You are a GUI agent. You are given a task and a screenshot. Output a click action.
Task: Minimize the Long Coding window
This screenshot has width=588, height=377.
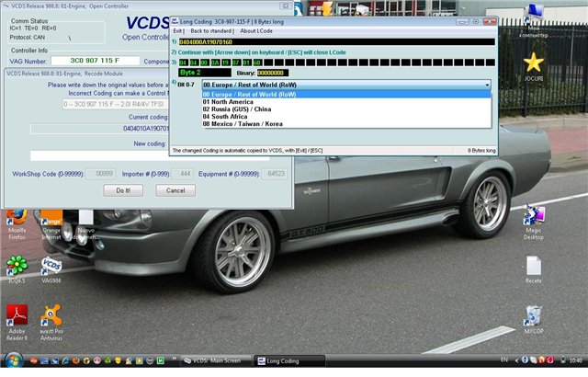[x=462, y=22]
